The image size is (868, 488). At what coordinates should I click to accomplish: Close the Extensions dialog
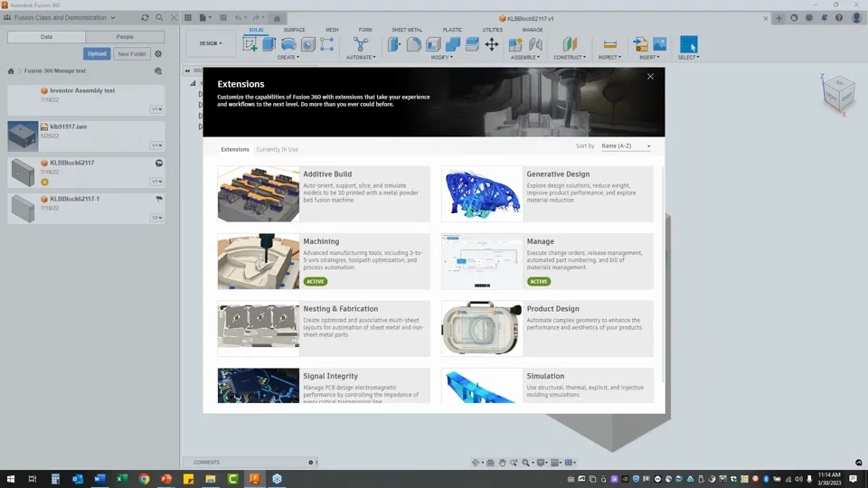[650, 77]
